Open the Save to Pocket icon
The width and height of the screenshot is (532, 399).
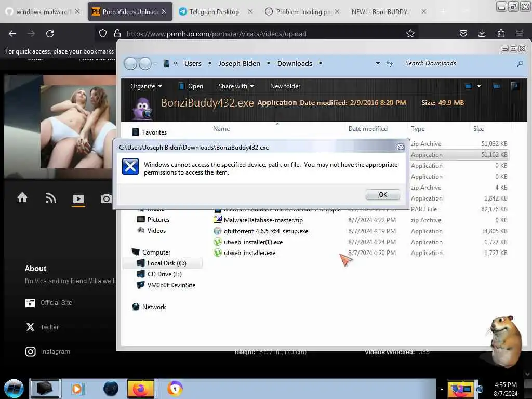[x=463, y=33]
